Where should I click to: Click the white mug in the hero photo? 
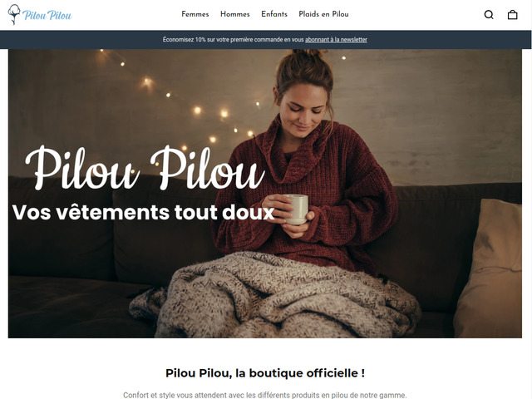pyautogui.click(x=297, y=209)
